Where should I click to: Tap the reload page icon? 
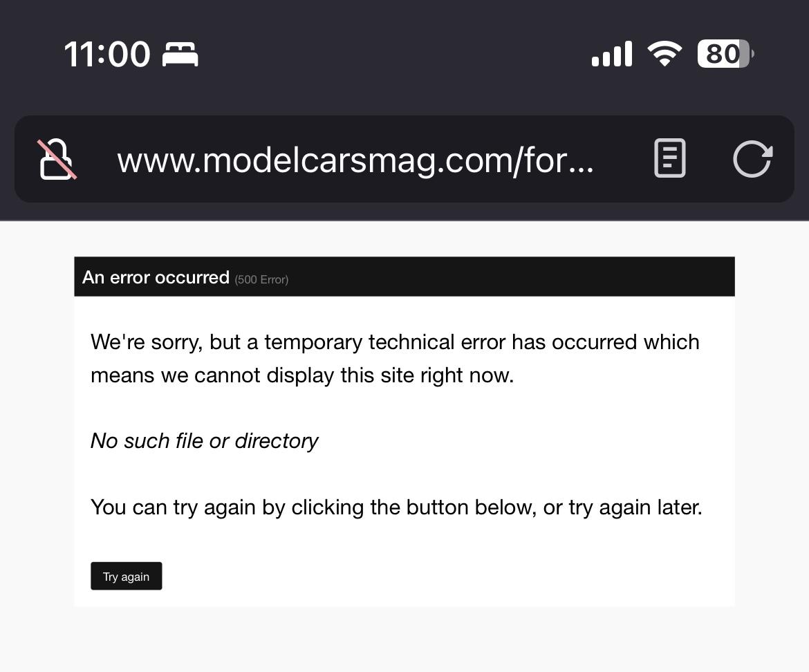pos(753,159)
